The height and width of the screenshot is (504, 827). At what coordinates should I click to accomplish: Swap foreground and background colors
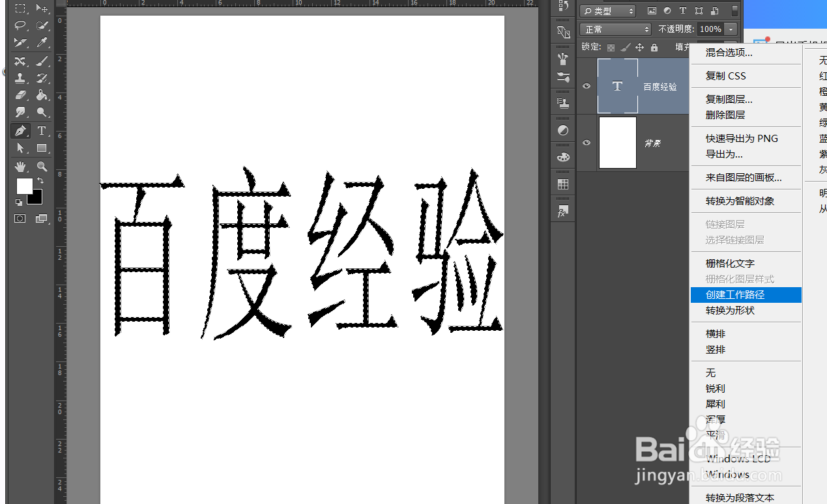pos(40,180)
